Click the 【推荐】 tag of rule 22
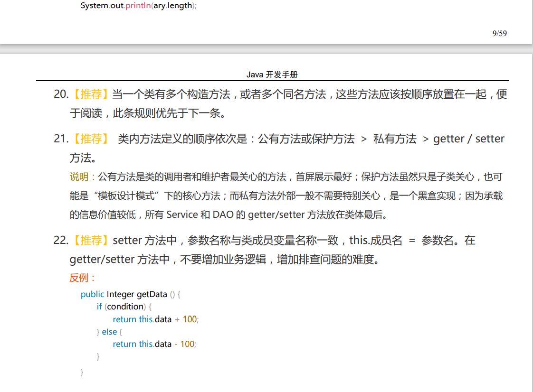The image size is (533, 392). click(91, 240)
